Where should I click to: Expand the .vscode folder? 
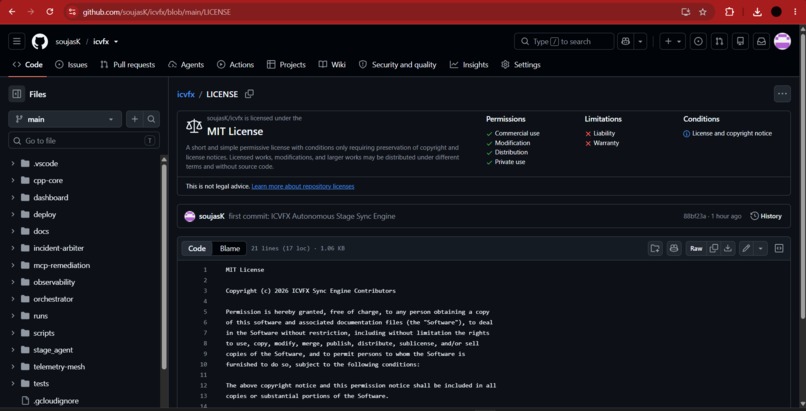pyautogui.click(x=12, y=163)
